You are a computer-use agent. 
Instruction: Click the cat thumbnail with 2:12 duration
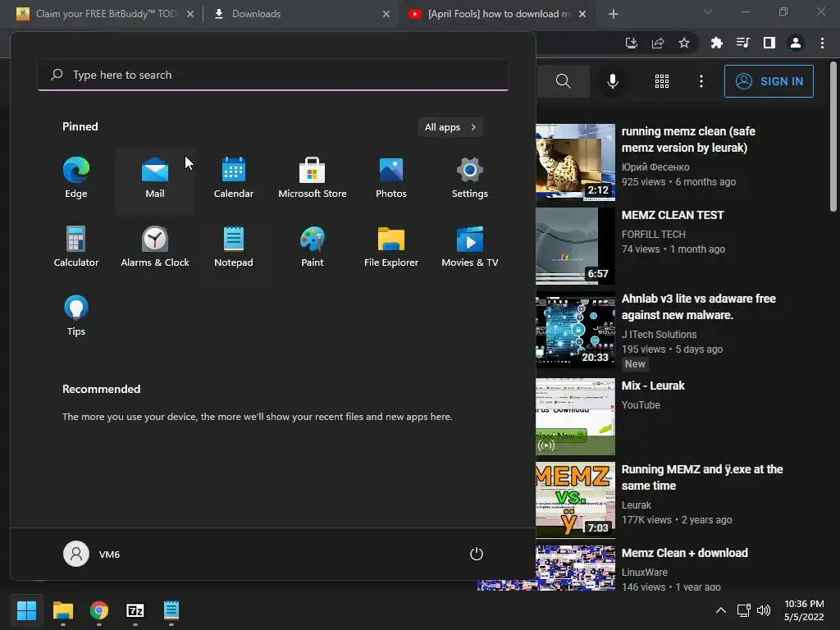(x=575, y=162)
